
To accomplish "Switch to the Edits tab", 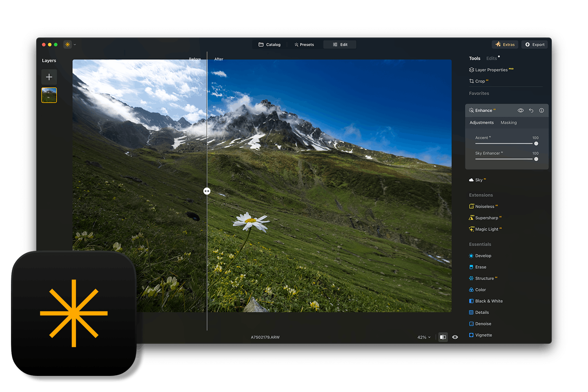I will pyautogui.click(x=492, y=58).
